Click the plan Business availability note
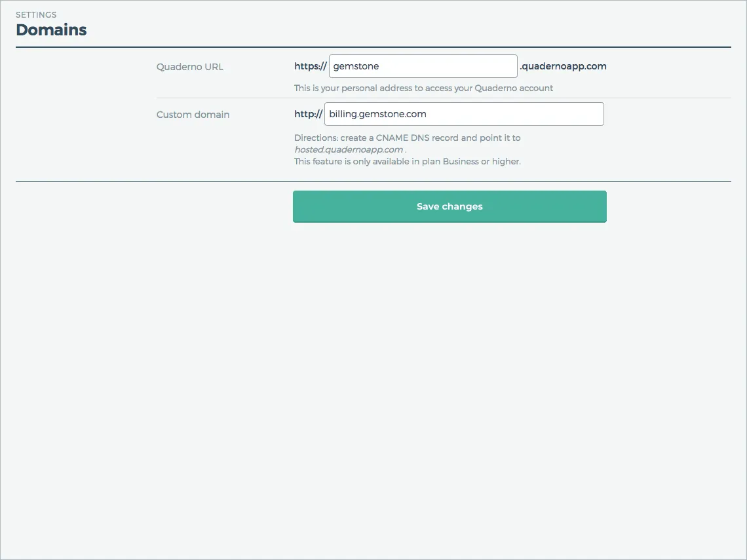The width and height of the screenshot is (747, 560). (x=408, y=161)
